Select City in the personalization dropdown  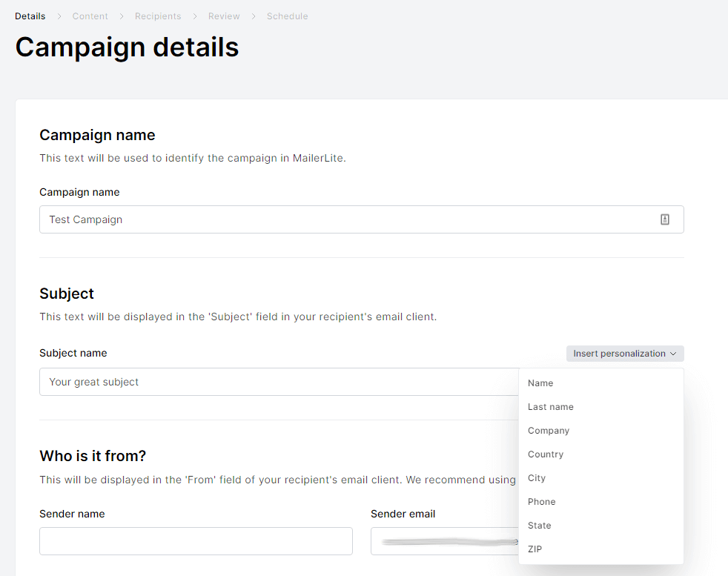coord(537,478)
